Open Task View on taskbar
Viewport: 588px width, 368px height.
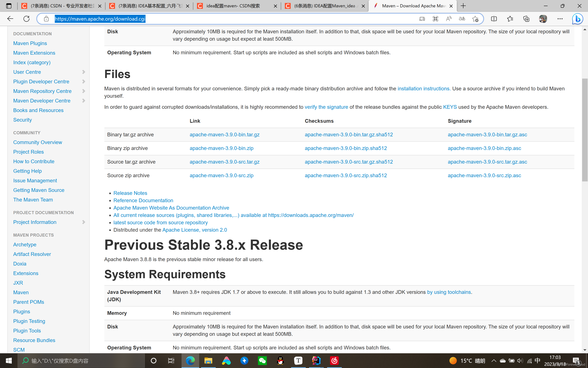click(171, 361)
